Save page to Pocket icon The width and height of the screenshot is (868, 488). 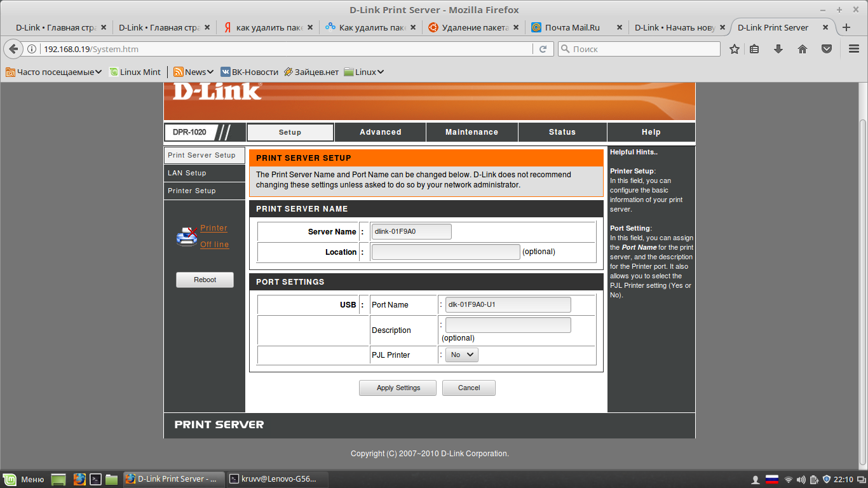[x=827, y=49]
